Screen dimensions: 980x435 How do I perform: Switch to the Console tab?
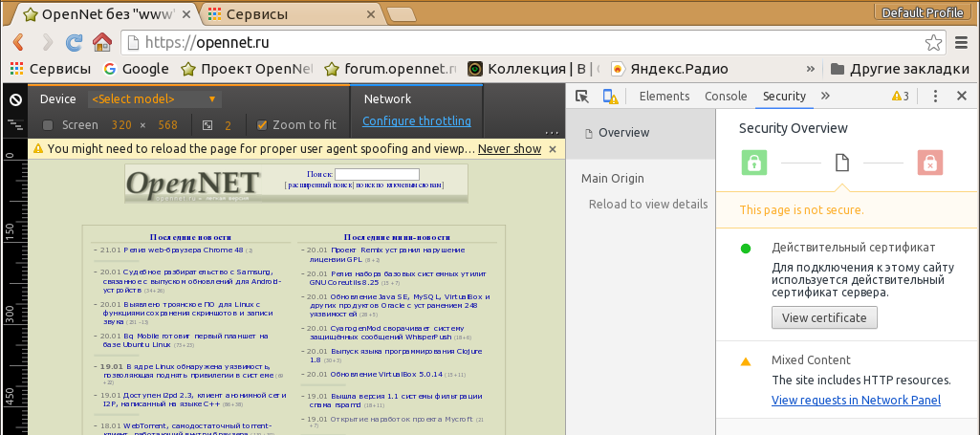pos(726,97)
